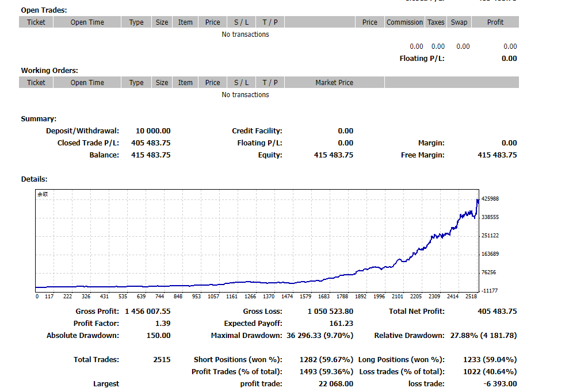The image size is (569, 392).
Task: Click the Balance label in Summary
Action: point(104,155)
